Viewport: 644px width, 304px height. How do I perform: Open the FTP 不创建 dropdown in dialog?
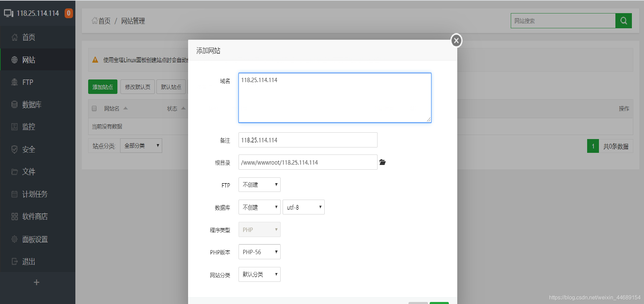259,185
